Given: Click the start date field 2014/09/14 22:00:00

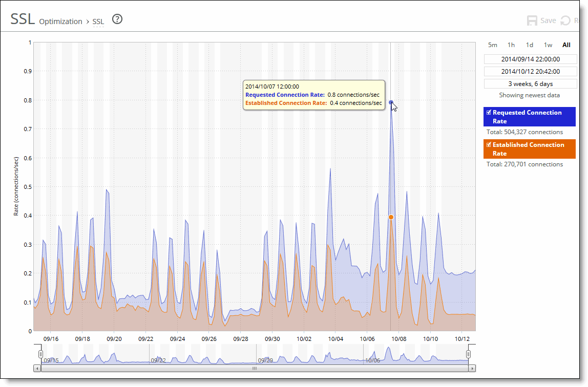Looking at the screenshot, I should click(530, 59).
